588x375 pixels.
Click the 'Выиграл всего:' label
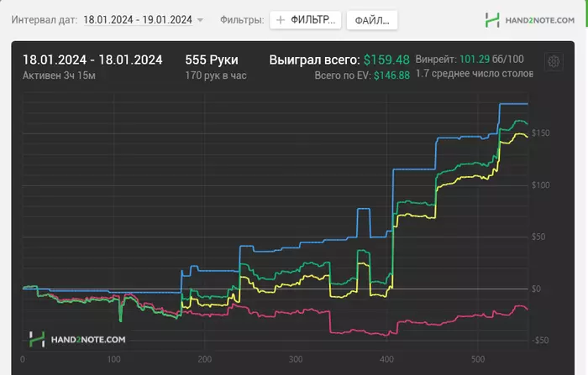click(314, 60)
